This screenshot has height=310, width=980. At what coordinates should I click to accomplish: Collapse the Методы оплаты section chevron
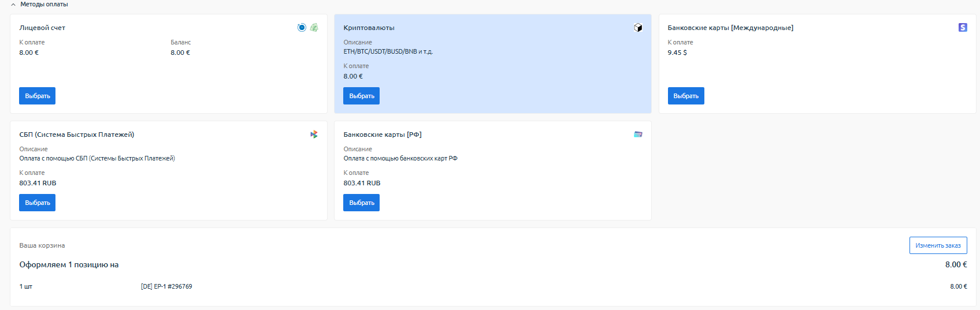[x=13, y=5]
